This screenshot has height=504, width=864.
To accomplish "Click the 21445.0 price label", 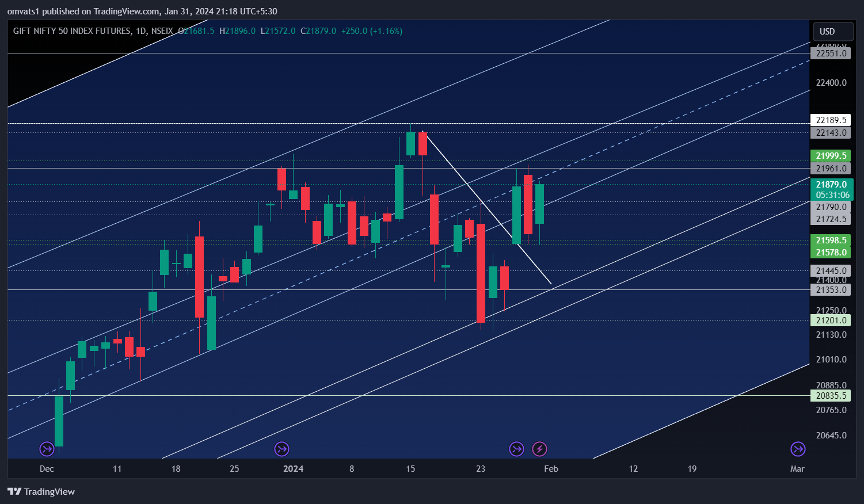I will pyautogui.click(x=832, y=271).
